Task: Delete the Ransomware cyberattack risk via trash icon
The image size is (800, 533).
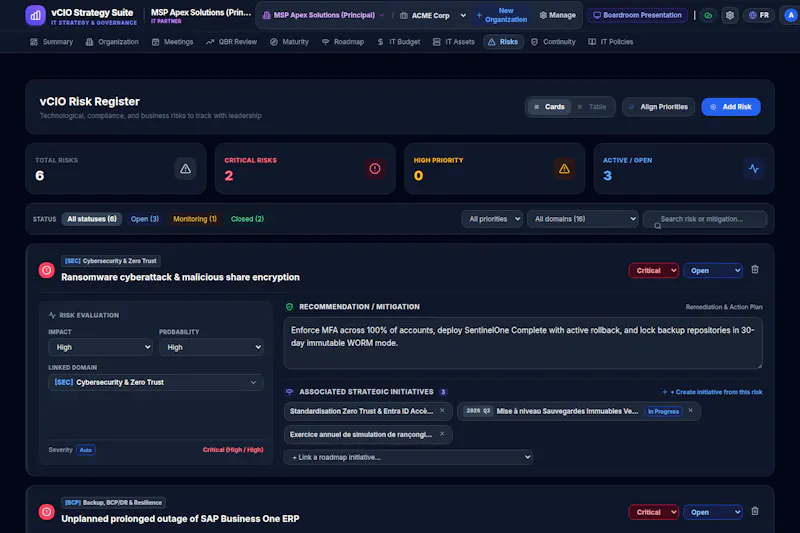Action: (x=755, y=269)
